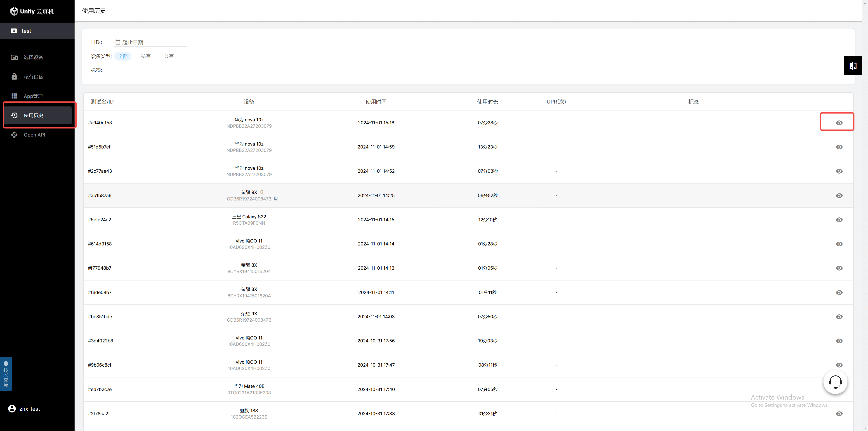868x431 pixels.
Task: Open 私有设备 lock menu item
Action: click(33, 77)
